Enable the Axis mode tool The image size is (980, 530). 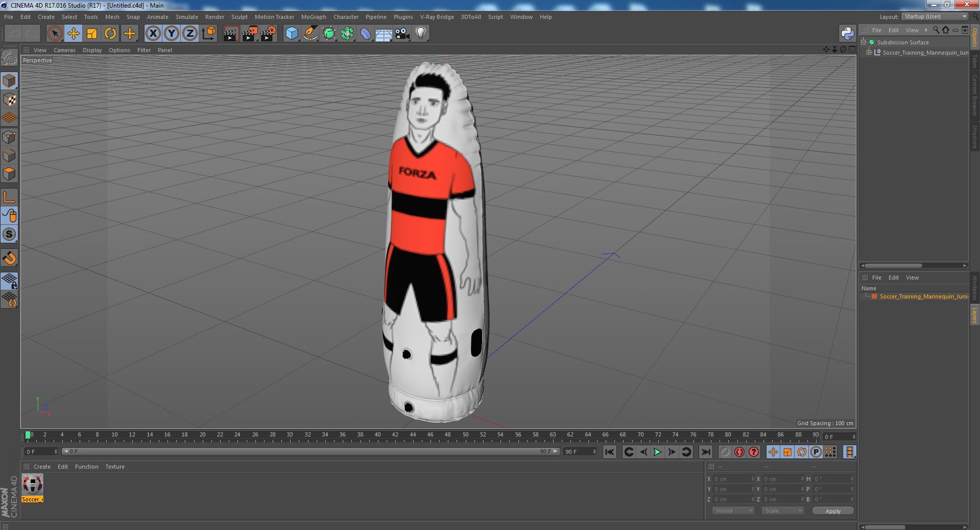click(9, 197)
